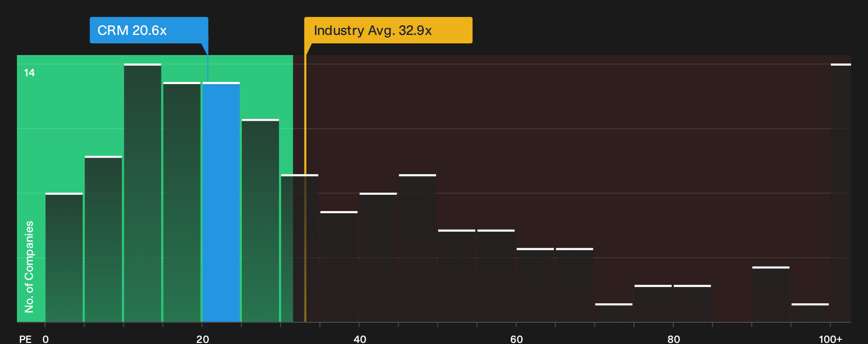Click the bar for PE 15 to 20

click(x=182, y=202)
